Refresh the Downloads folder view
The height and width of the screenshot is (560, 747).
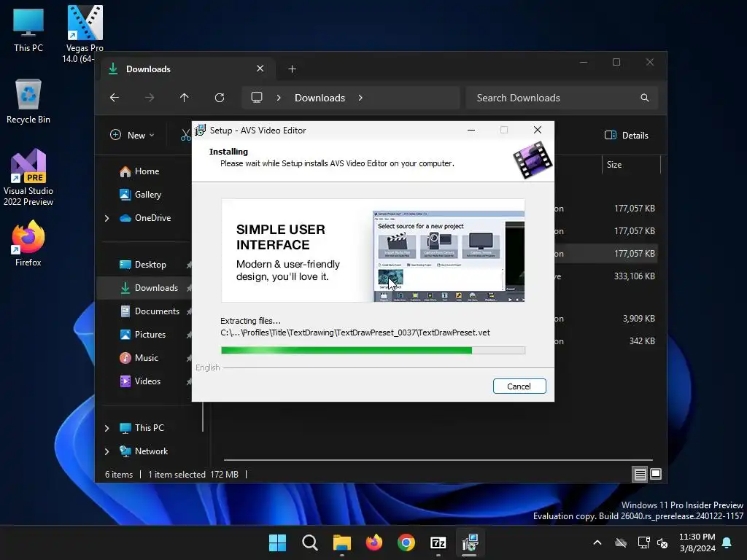point(220,98)
